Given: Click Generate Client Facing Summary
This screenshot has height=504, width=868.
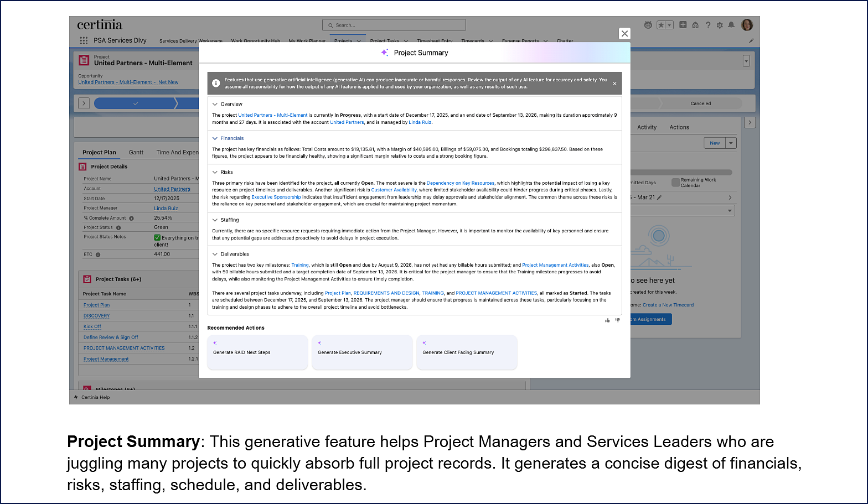Looking at the screenshot, I should (467, 352).
